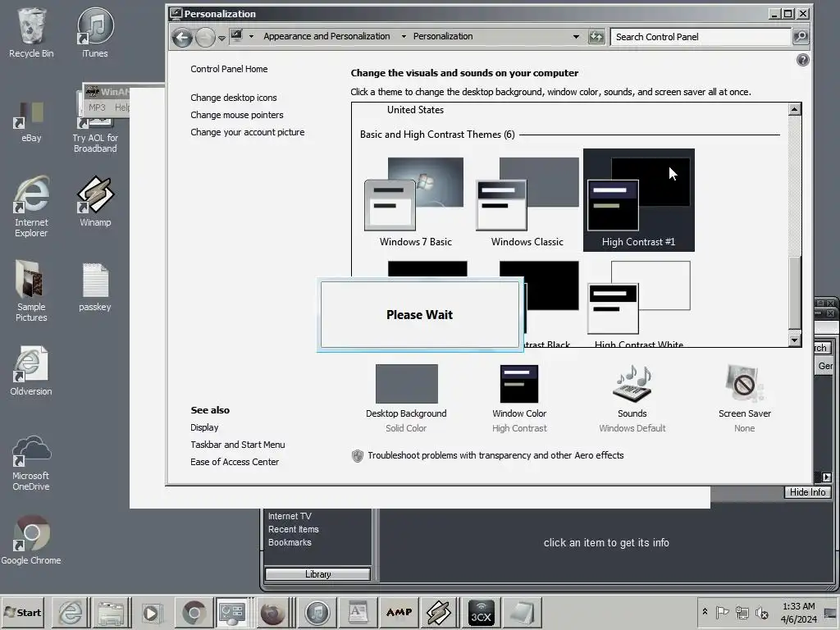The height and width of the screenshot is (630, 840).
Task: Open Window Color settings
Action: [x=519, y=399]
